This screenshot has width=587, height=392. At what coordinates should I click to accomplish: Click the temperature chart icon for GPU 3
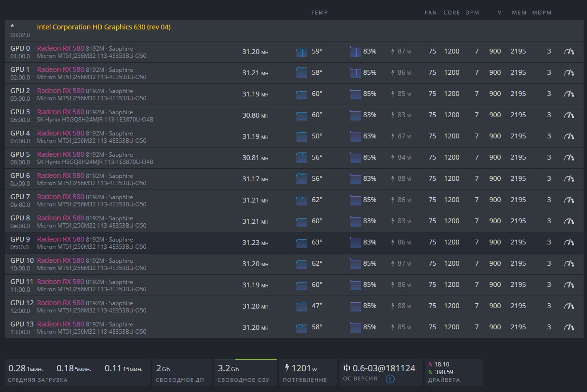point(301,116)
